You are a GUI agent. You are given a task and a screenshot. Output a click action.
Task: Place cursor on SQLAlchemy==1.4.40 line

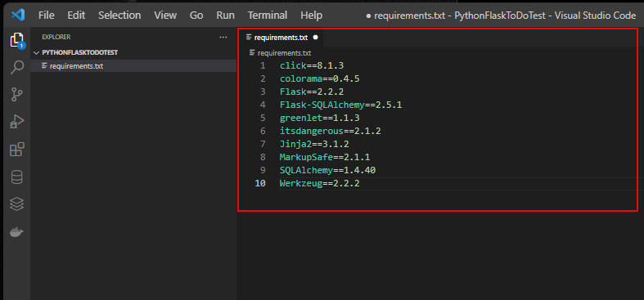tap(327, 170)
